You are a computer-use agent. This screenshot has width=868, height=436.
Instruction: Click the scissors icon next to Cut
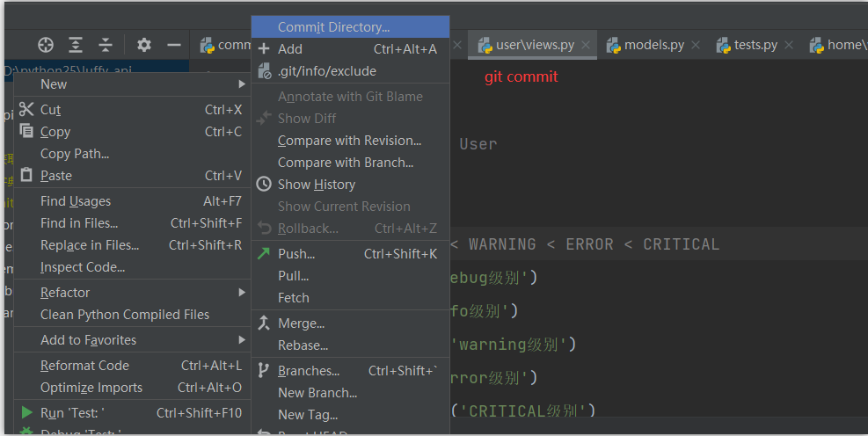click(26, 110)
